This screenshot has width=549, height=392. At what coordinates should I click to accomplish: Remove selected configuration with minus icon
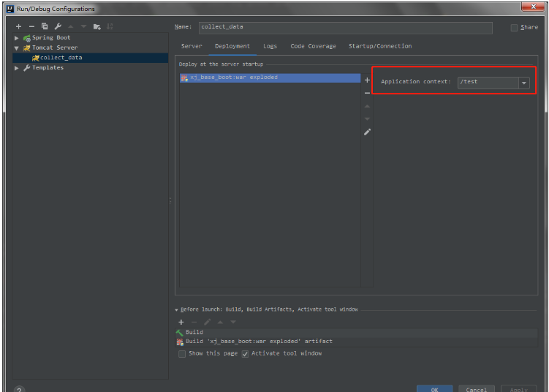31,26
